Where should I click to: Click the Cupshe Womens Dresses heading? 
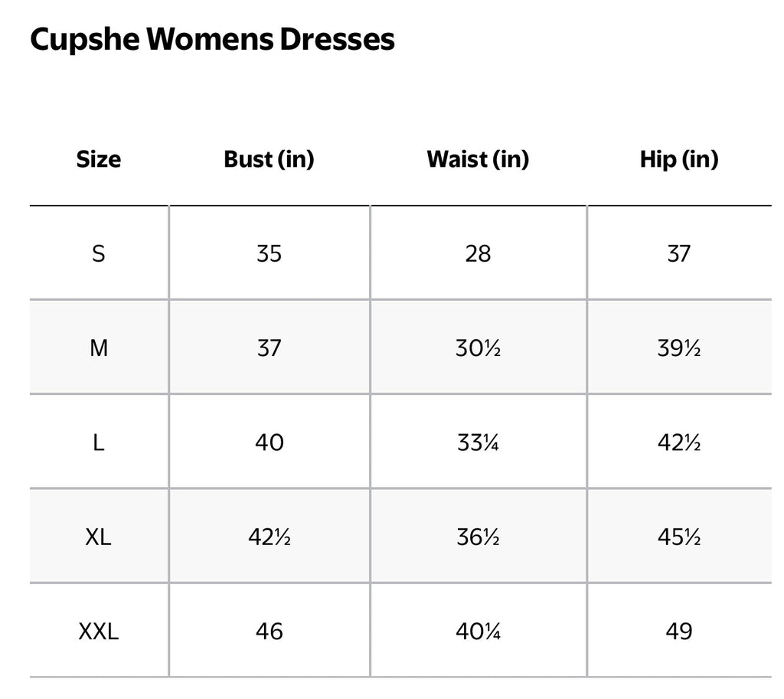click(x=212, y=39)
